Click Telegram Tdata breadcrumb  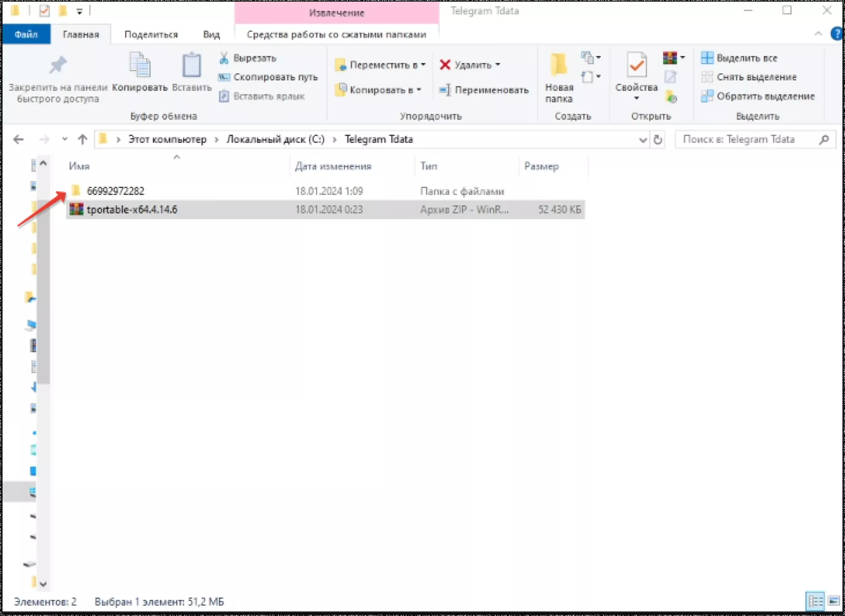coord(378,139)
